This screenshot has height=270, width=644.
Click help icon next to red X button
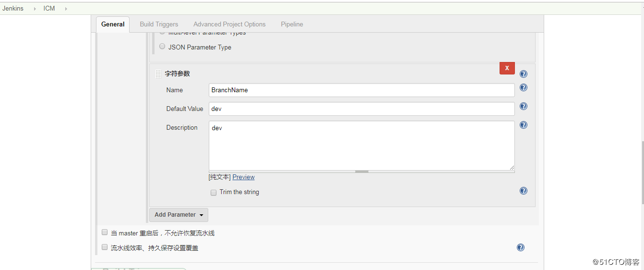(x=524, y=74)
